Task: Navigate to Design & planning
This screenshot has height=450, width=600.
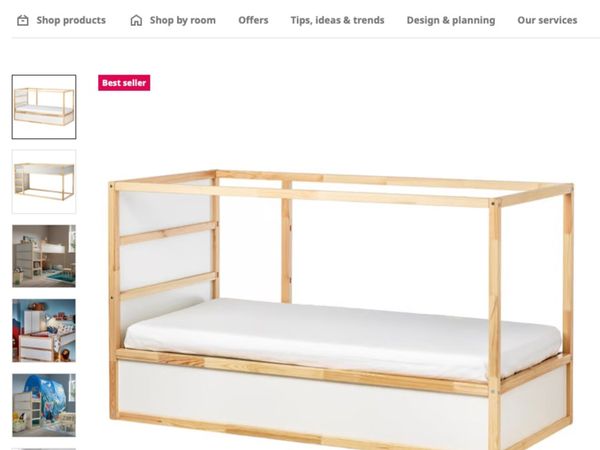Action: pos(451,20)
